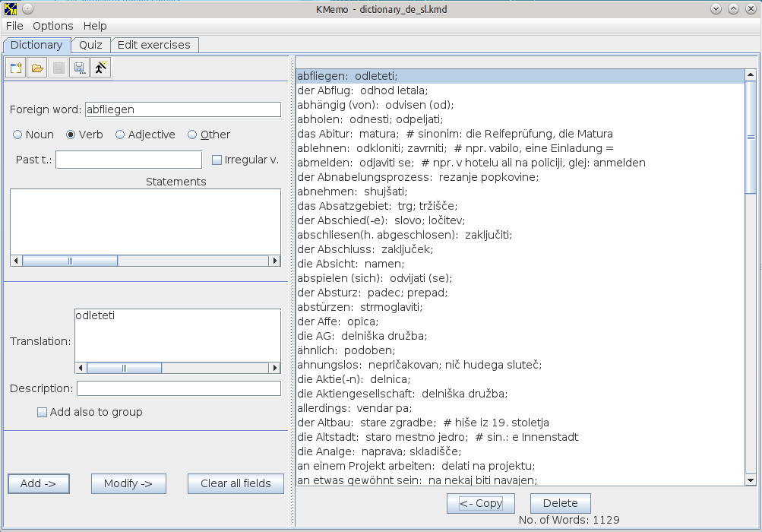This screenshot has width=762, height=532.
Task: Select the 'abhängig (von)' entry
Action: coord(520,105)
